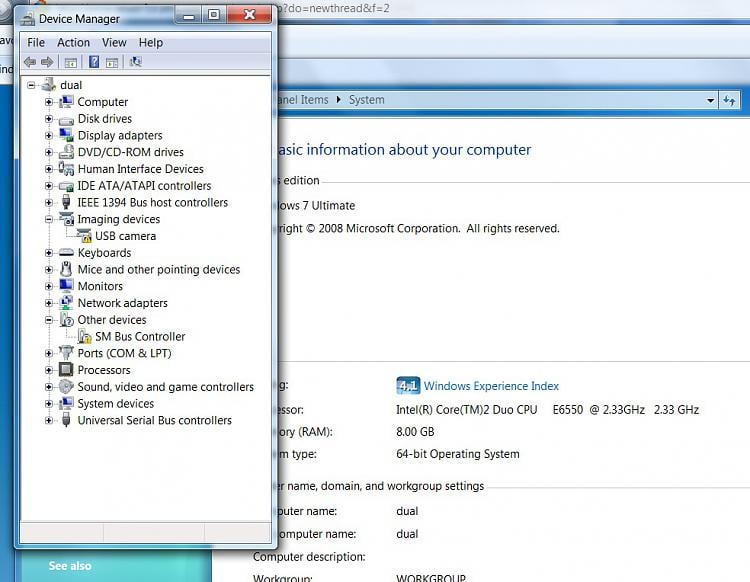Click the WORKGROUP value text
Image resolution: width=750 pixels, height=582 pixels.
tap(430, 577)
